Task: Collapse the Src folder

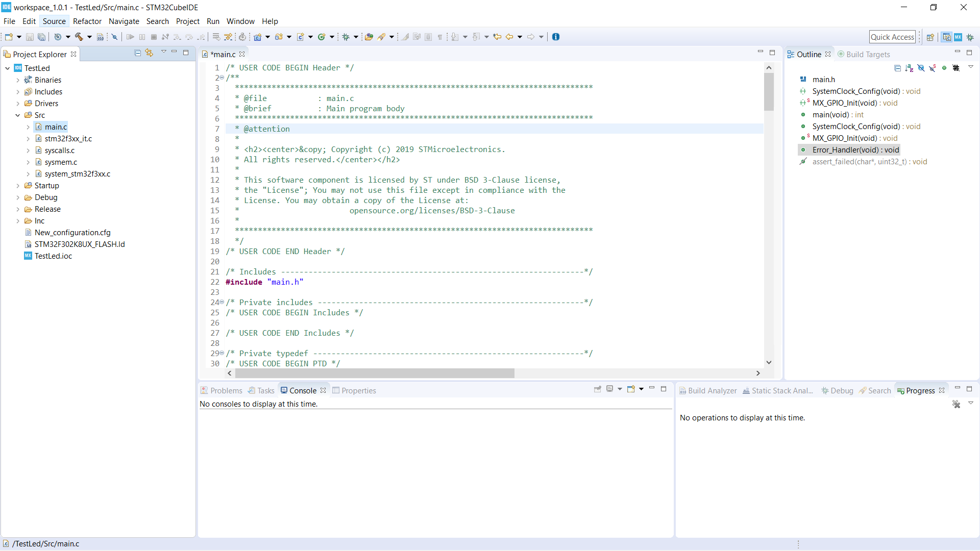Action: 18,115
